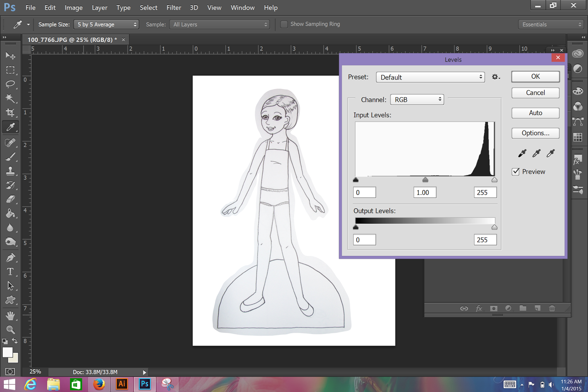
Task: Choose the Horizontal Type tool
Action: 10,271
